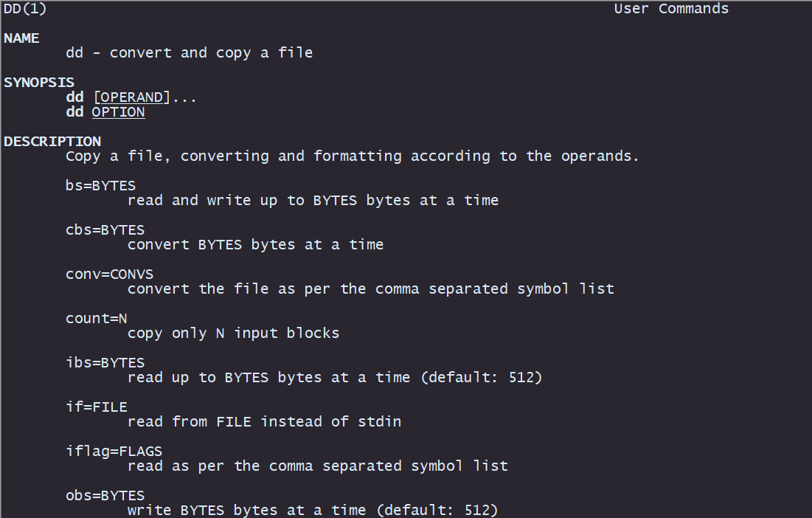The image size is (812, 518).
Task: Click the conv=CONVS operand
Action: tap(109, 274)
